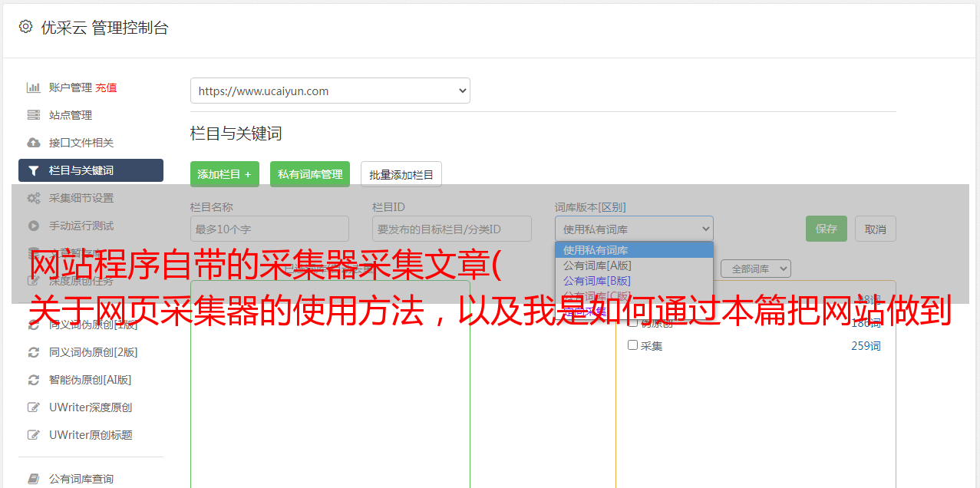This screenshot has height=488, width=980.
Task: Click the play circle icon for 手动运行测试
Action: [33, 226]
